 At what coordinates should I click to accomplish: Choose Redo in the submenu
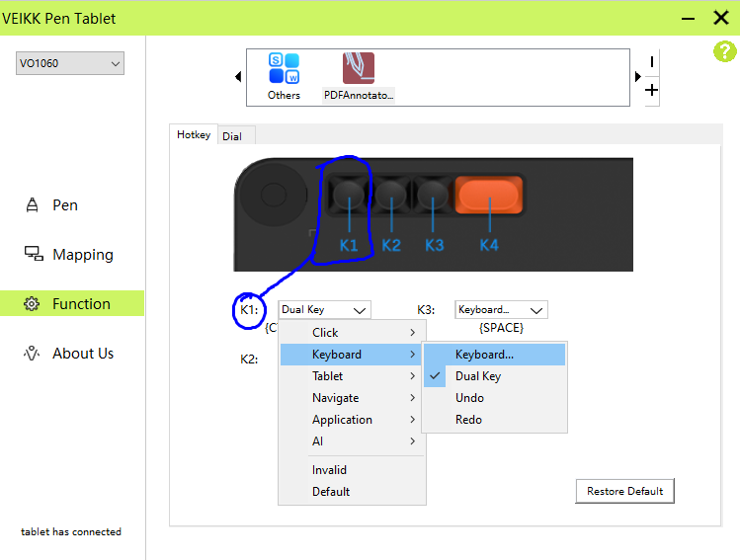(494, 420)
